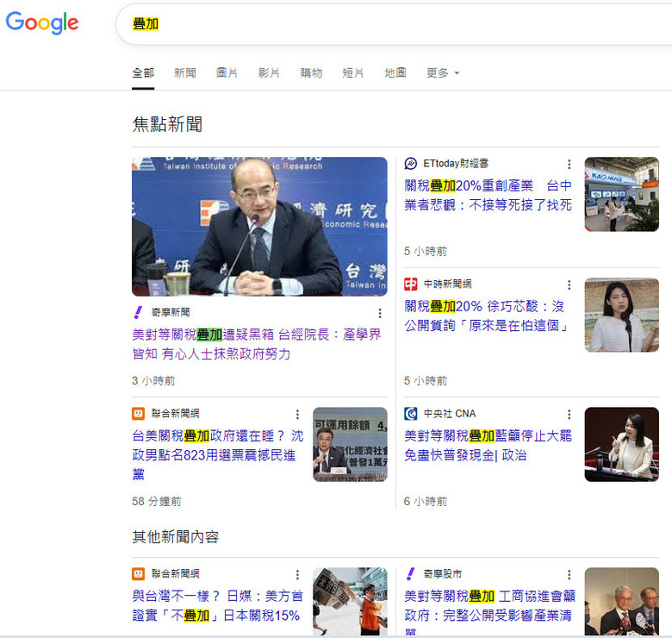The width and height of the screenshot is (672, 638).
Task: Switch to the 購物 tab
Action: [x=311, y=73]
